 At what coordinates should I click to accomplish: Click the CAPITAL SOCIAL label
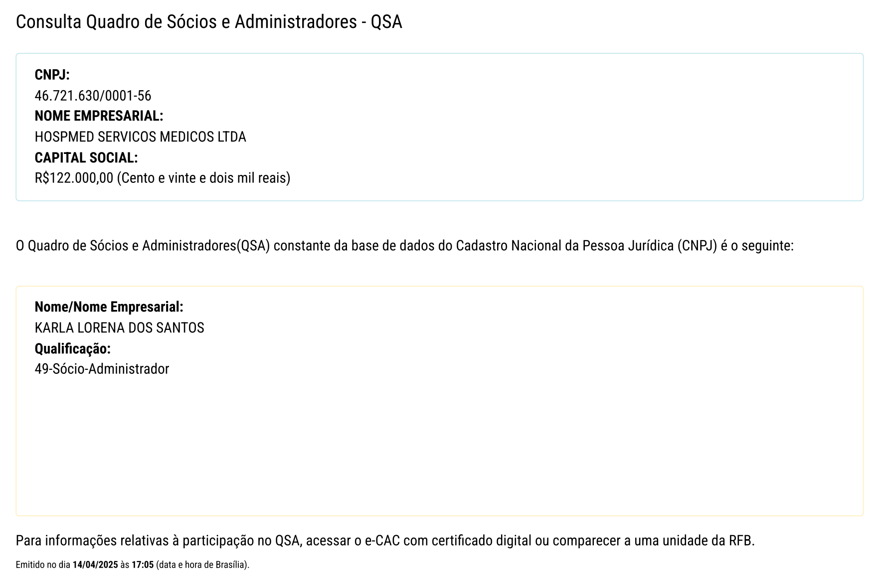coord(86,158)
